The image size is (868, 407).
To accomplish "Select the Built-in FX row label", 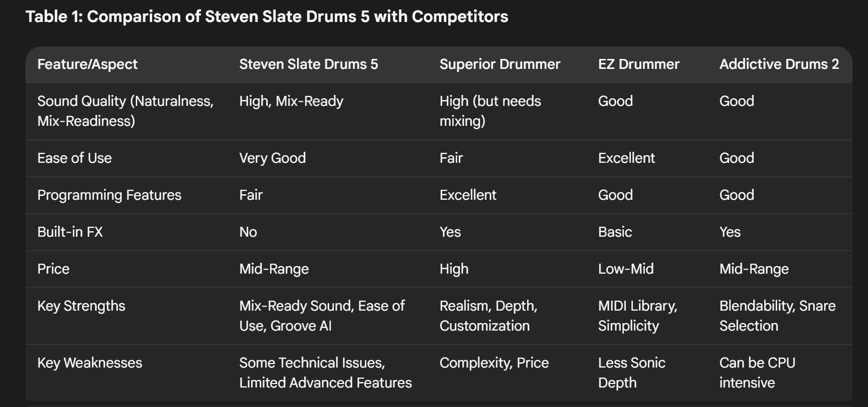I will [70, 232].
